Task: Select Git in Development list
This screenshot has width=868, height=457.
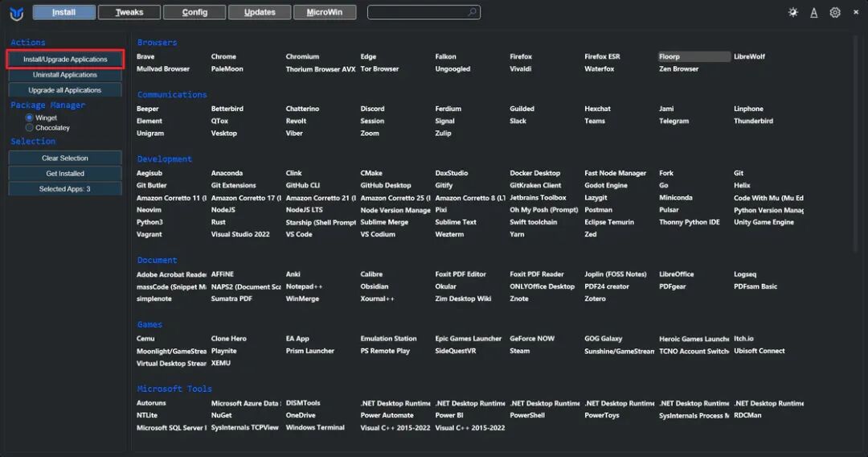Action: coord(739,173)
